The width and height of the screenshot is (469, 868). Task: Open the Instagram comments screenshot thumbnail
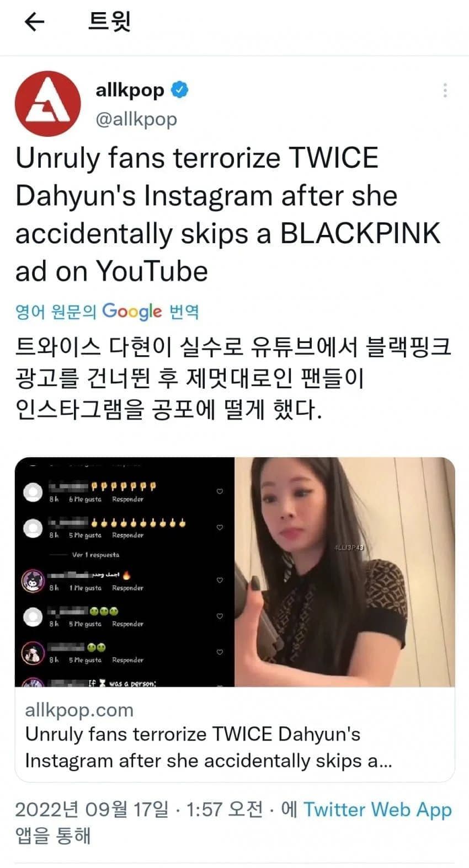(125, 572)
